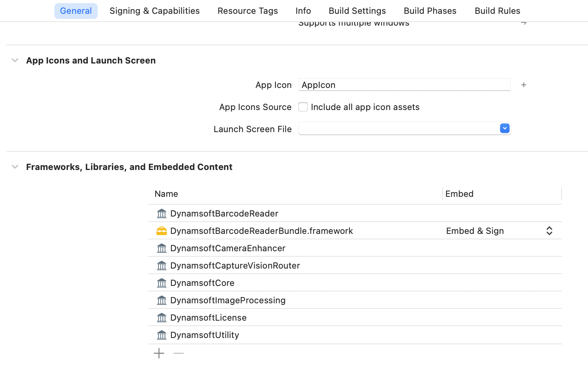Image resolution: width=588 pixels, height=366 pixels.
Task: Open the Launch Screen File dropdown
Action: [504, 128]
